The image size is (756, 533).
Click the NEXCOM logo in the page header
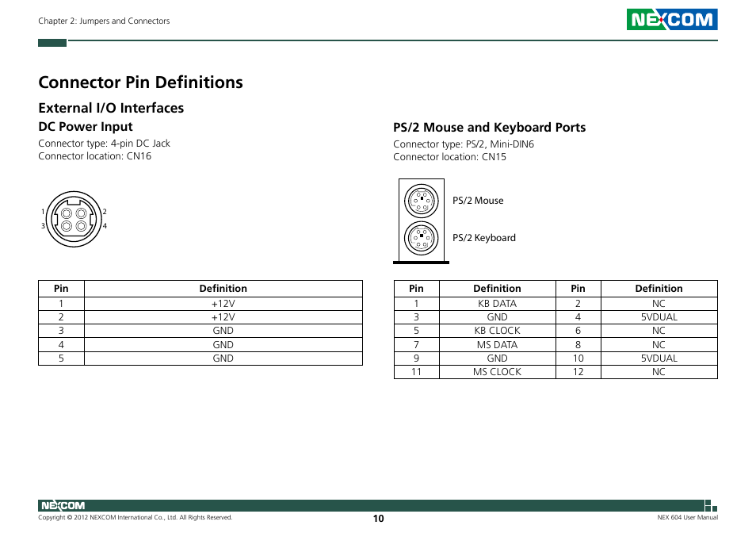[672, 20]
